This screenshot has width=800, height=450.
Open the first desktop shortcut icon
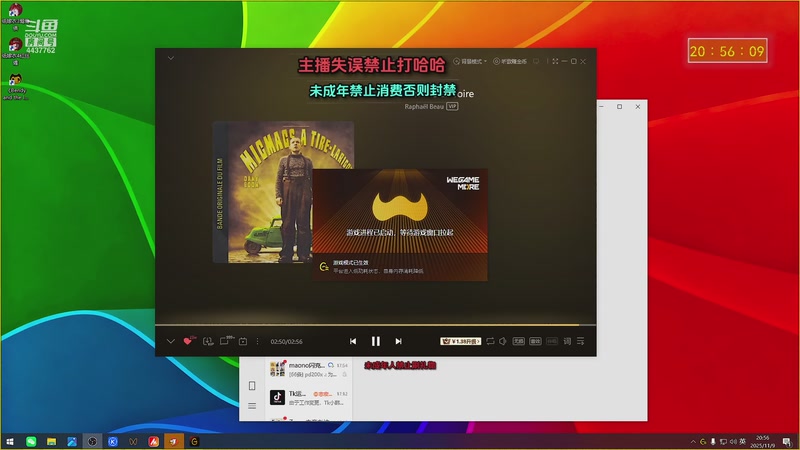coord(15,15)
